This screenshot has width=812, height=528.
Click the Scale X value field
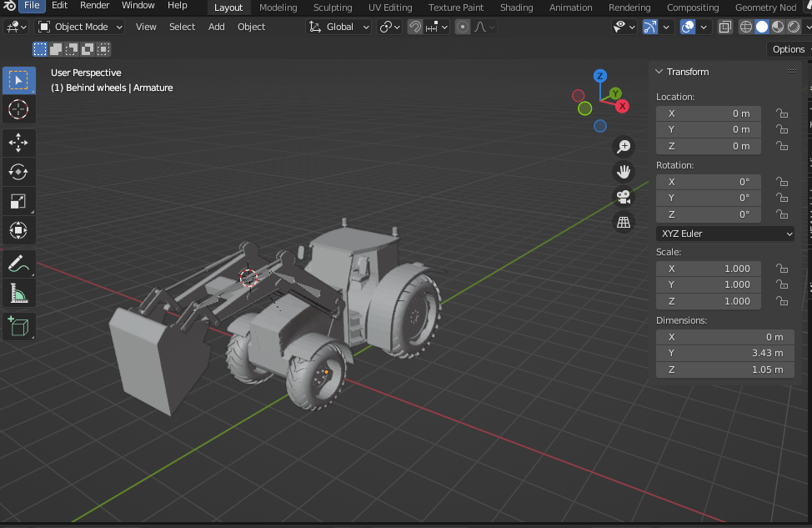(708, 269)
